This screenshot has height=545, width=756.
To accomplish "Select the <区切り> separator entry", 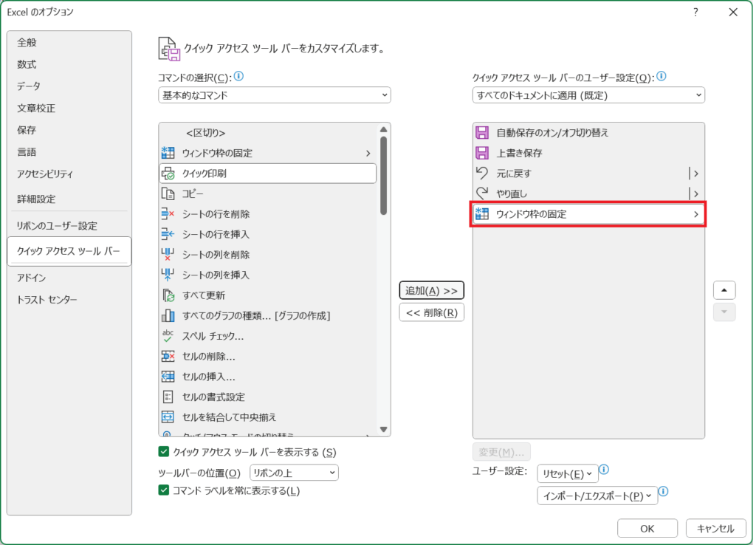I will click(x=267, y=133).
